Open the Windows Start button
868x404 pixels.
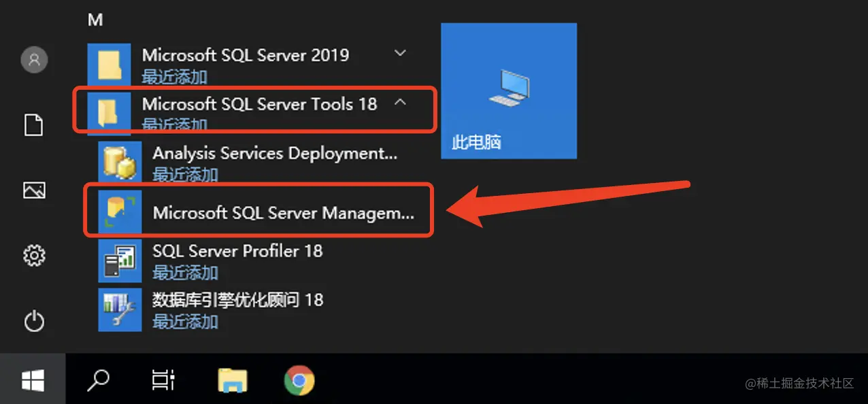click(x=33, y=380)
